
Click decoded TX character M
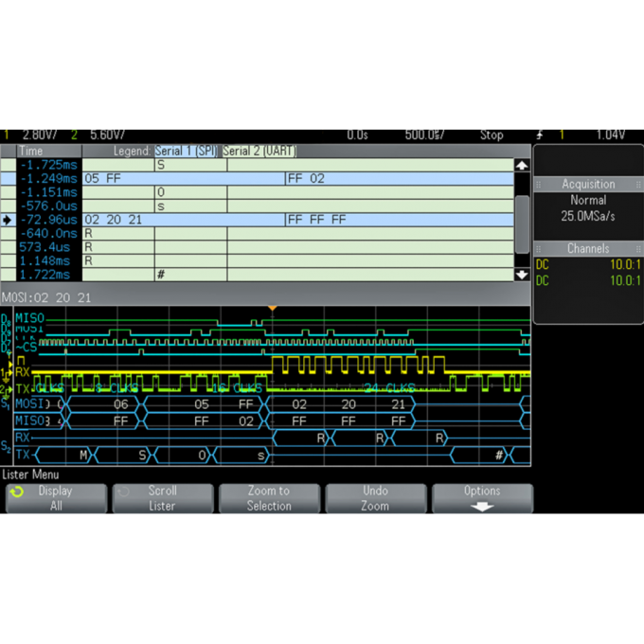click(83, 456)
